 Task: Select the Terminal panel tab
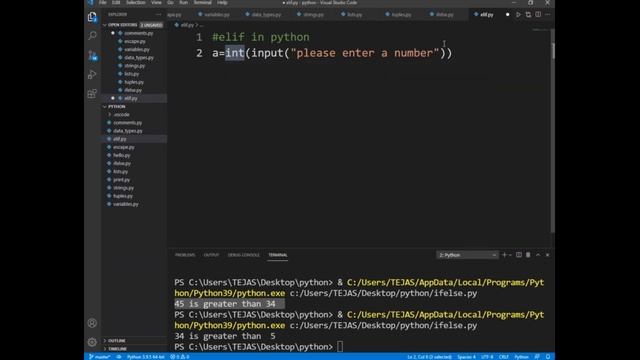point(278,255)
